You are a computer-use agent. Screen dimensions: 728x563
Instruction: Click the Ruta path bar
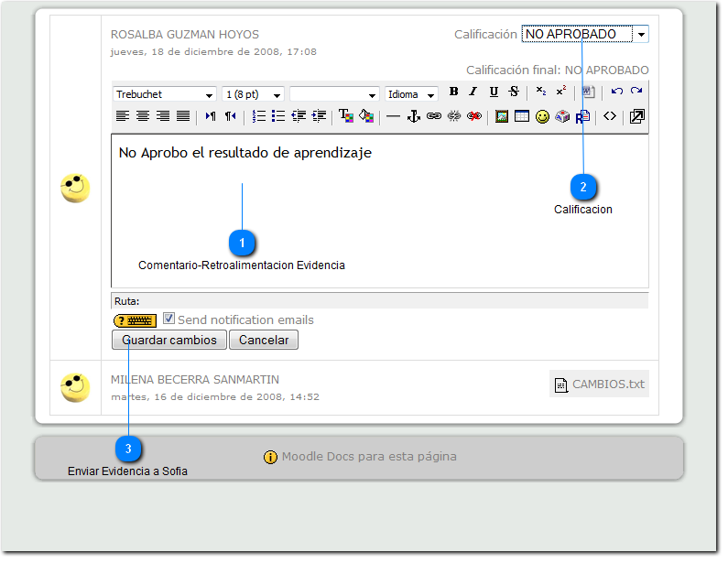[x=380, y=301]
